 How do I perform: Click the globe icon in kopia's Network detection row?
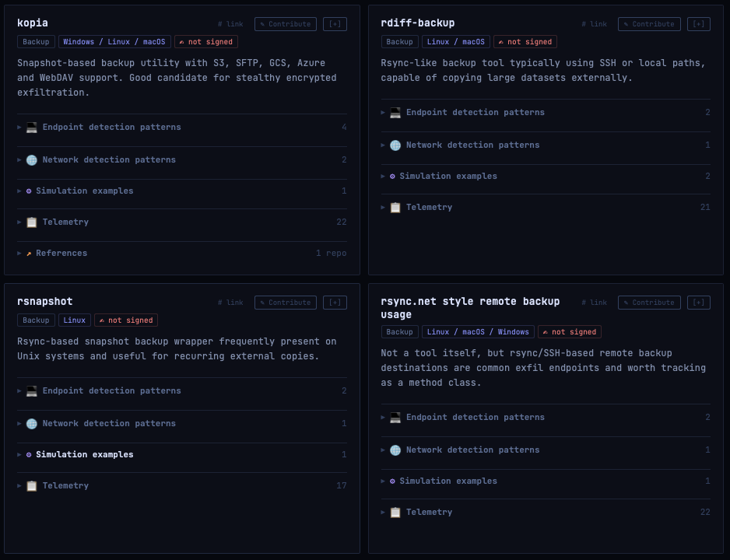[x=31, y=160]
